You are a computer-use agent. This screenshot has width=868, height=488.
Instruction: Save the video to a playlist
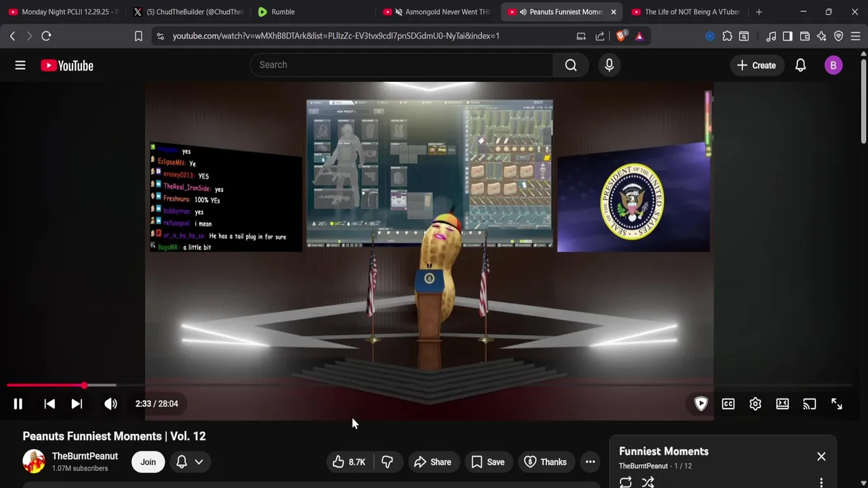click(488, 462)
